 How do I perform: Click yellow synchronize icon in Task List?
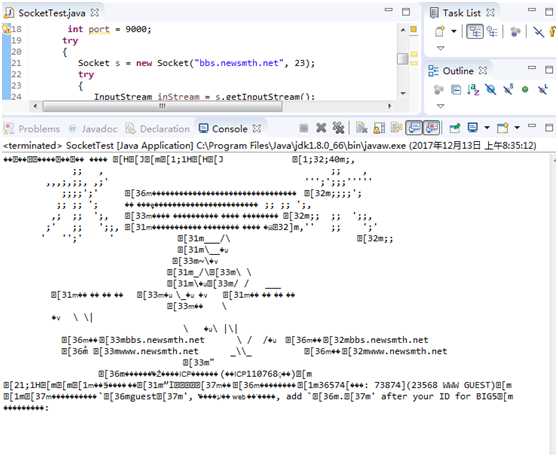tap(553, 32)
